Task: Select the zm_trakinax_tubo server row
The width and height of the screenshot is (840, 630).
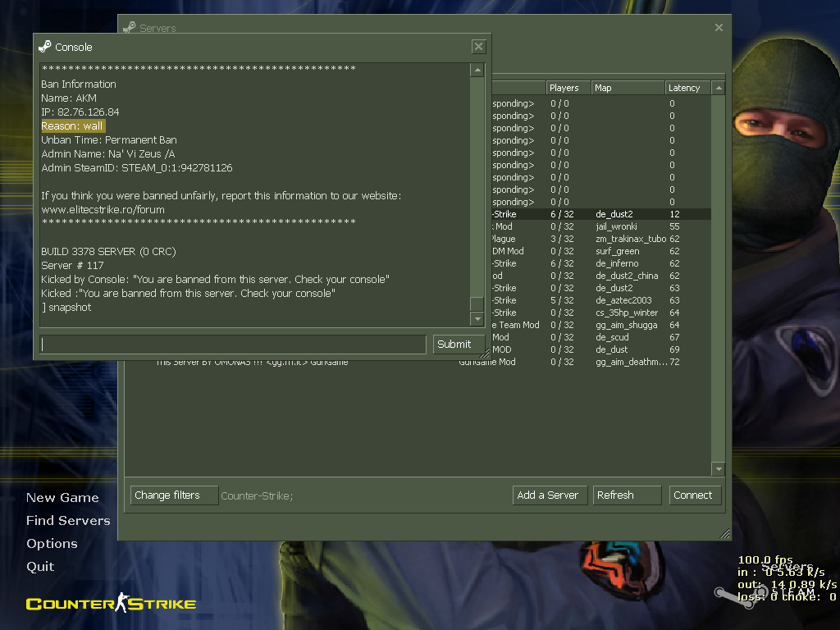Action: coord(601,239)
